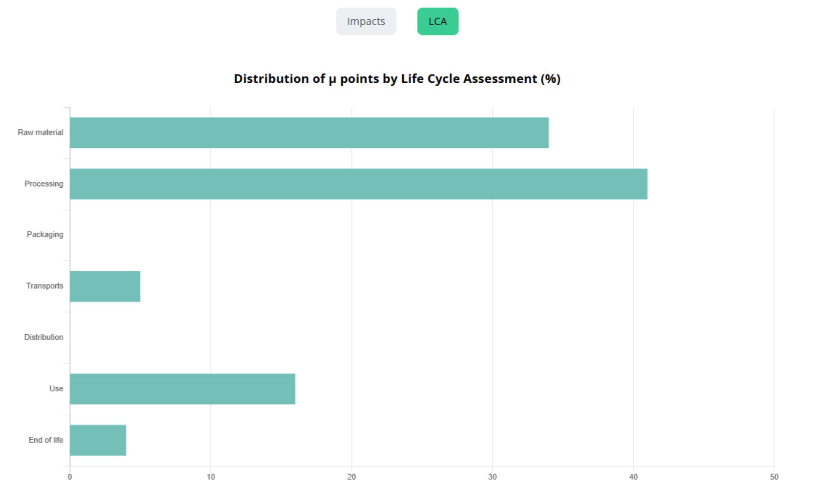Viewport: 814px width, 504px height.
Task: Switch to the Impacts tab
Action: (x=366, y=21)
